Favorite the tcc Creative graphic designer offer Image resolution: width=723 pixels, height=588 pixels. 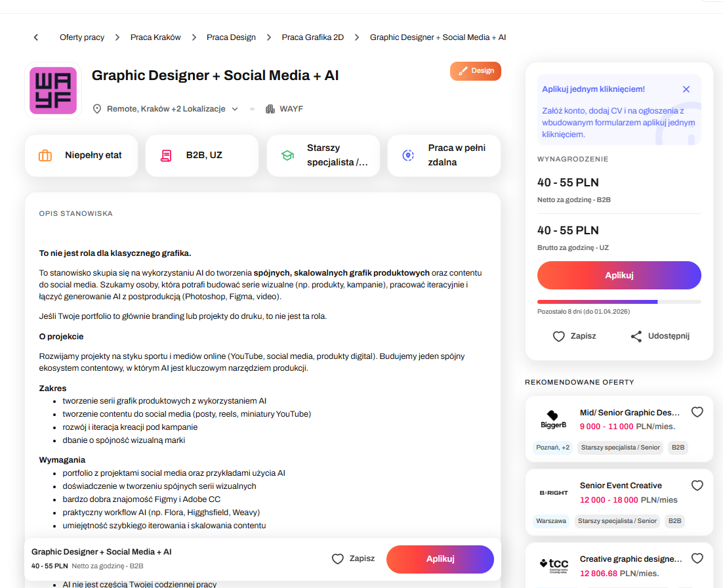[x=697, y=558]
